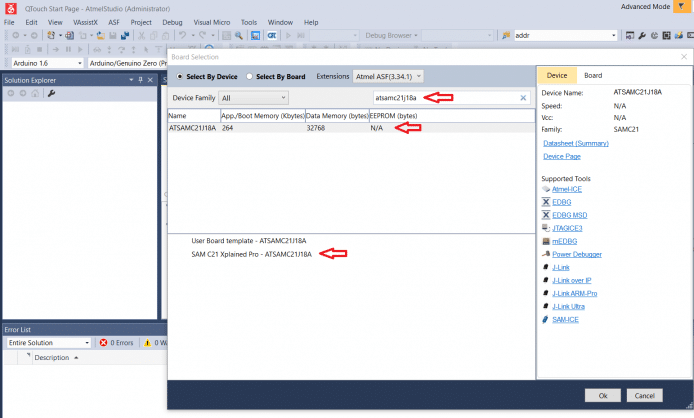Viewport: 694px width, 418px height.
Task: Click the Ok button
Action: 602,395
